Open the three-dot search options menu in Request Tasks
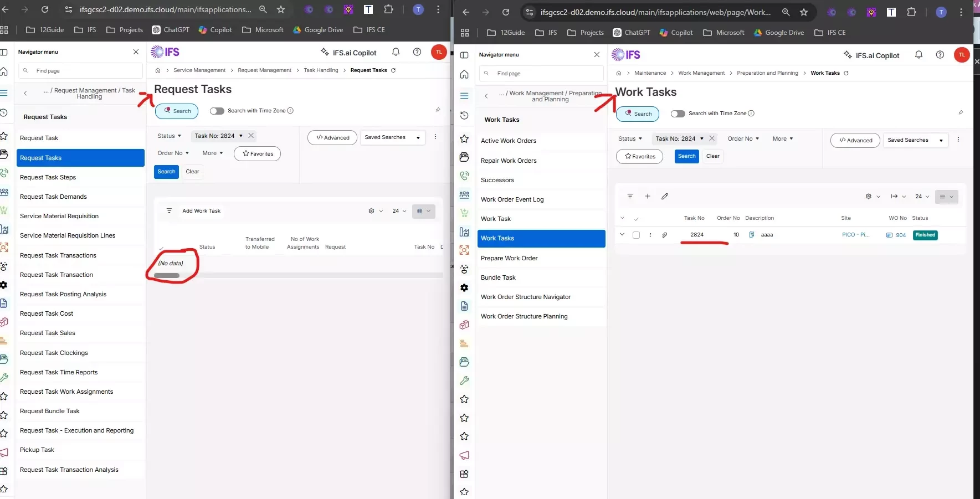This screenshot has height=499, width=980. click(x=435, y=137)
